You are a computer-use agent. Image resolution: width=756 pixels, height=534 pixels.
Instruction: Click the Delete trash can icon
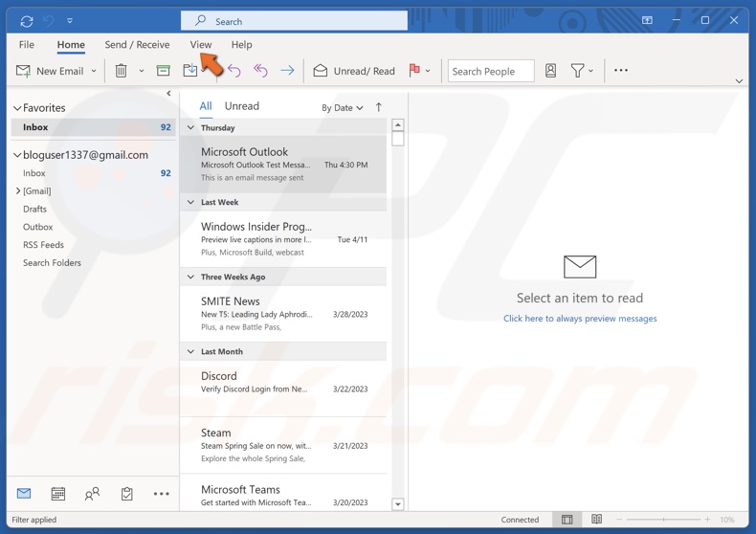click(121, 71)
